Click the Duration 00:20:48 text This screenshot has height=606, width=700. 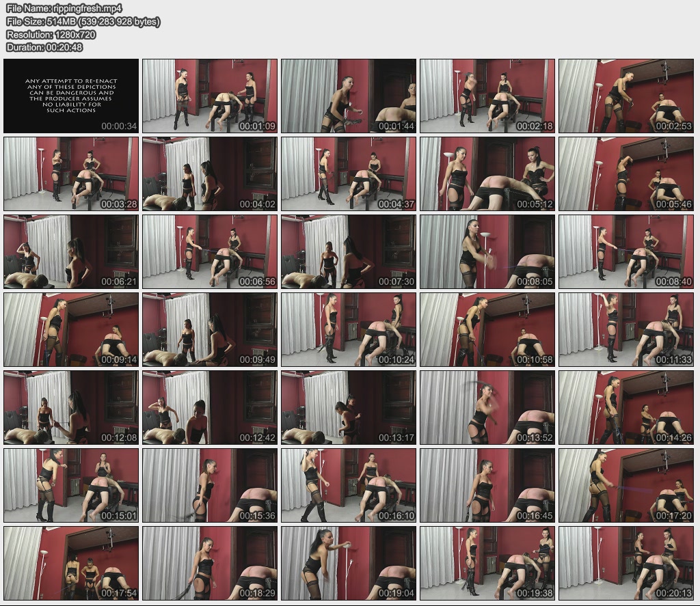click(44, 47)
